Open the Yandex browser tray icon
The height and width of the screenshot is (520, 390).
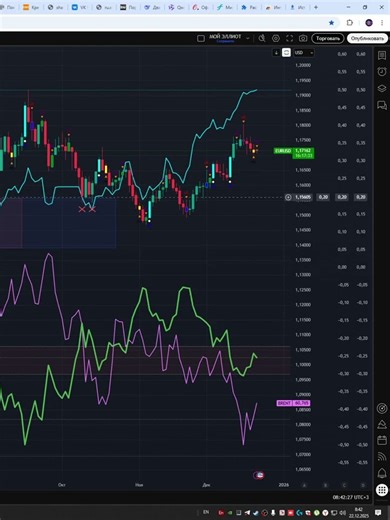(x=325, y=512)
